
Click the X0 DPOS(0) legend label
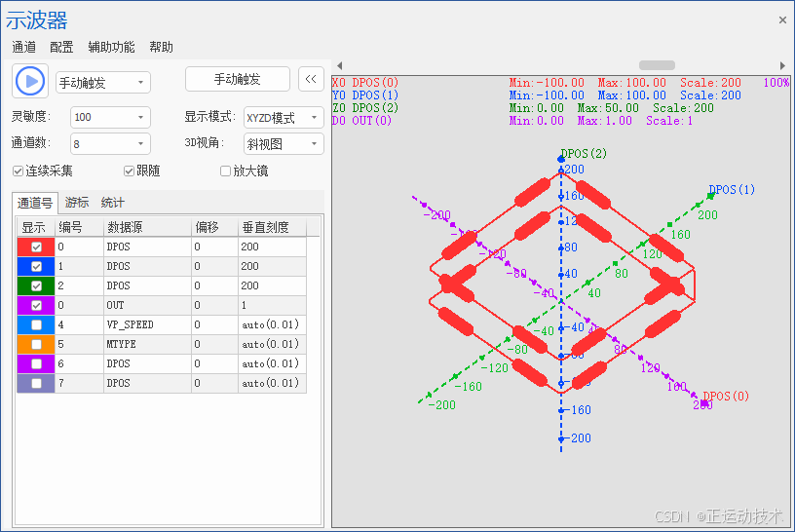(x=365, y=82)
